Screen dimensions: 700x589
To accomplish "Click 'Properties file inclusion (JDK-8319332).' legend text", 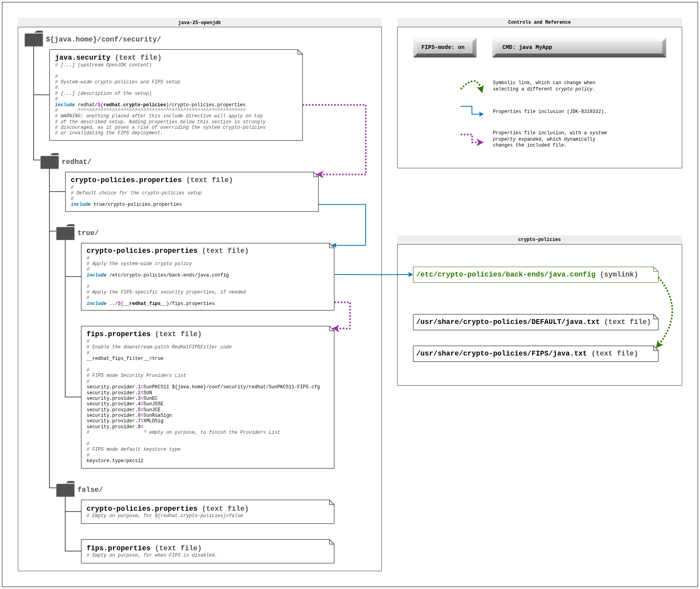I will point(549,112).
